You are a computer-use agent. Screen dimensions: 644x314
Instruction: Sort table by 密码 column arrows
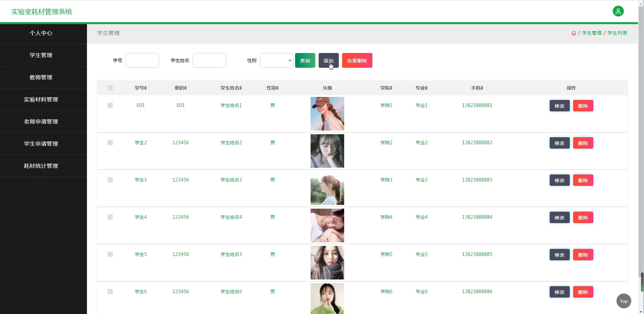185,88
